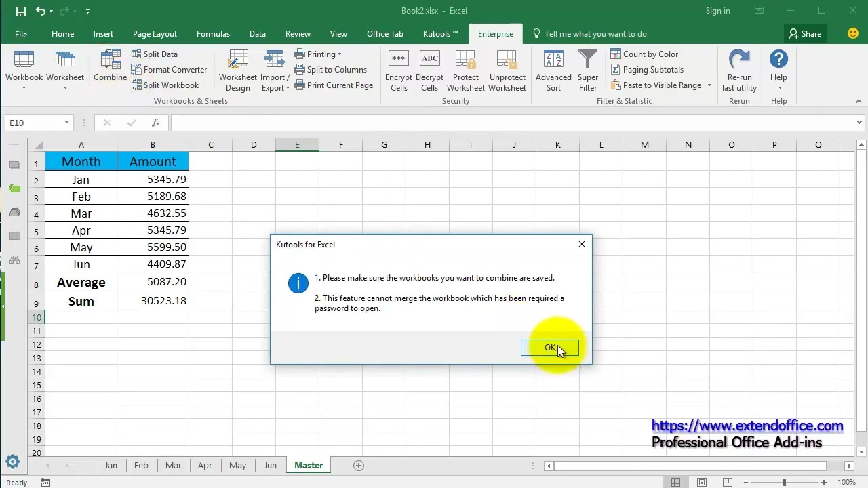Add a new sheet with plus button
This screenshot has width=868, height=488.
359,465
